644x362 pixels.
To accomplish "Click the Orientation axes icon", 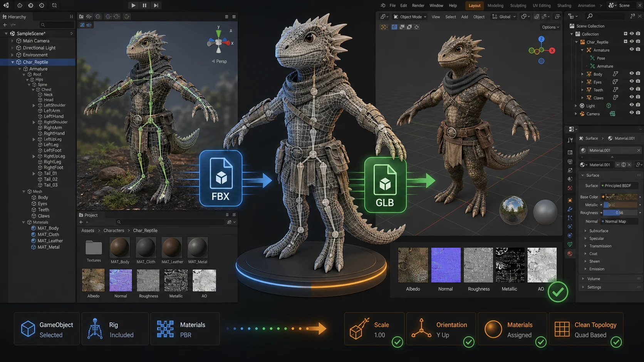I will click(421, 329).
